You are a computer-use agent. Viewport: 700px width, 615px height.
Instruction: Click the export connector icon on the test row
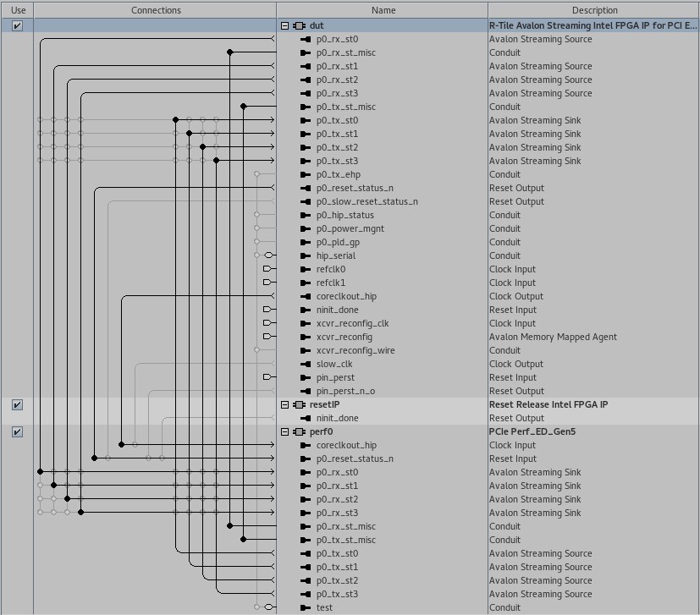click(x=269, y=607)
